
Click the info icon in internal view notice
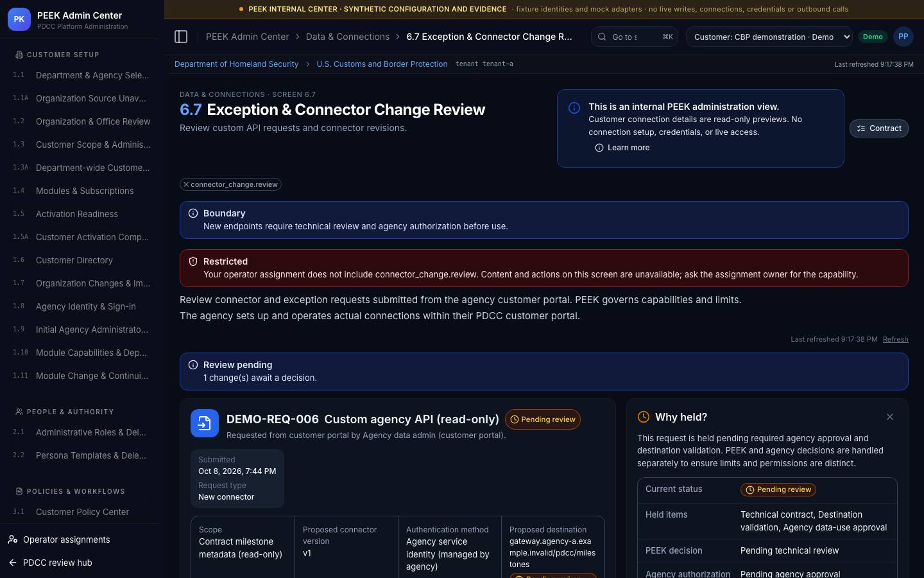pos(574,108)
